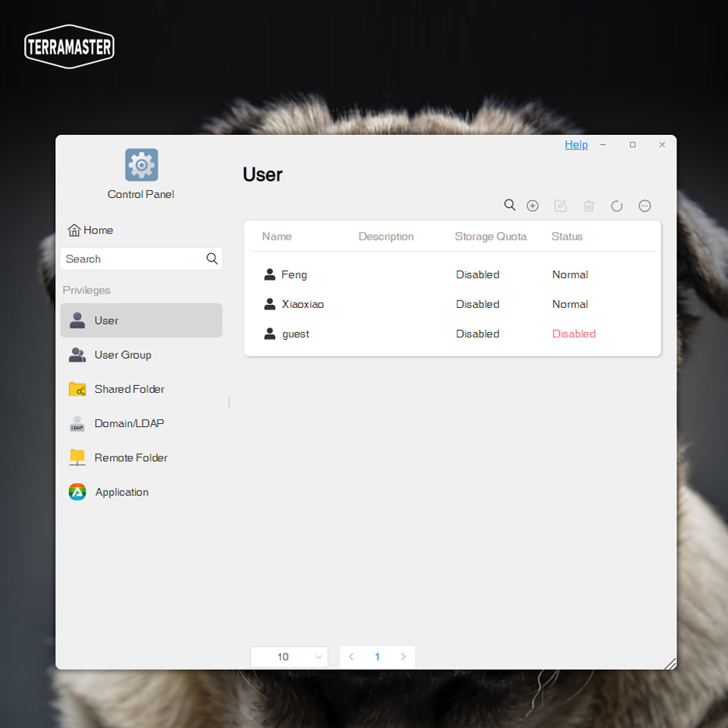Click the window resize grip corner
Screen dimensions: 728x728
670,664
